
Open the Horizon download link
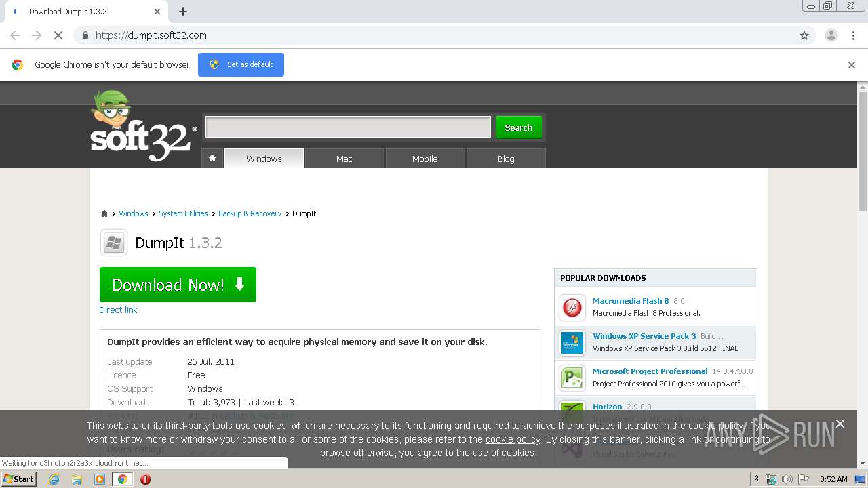click(607, 407)
